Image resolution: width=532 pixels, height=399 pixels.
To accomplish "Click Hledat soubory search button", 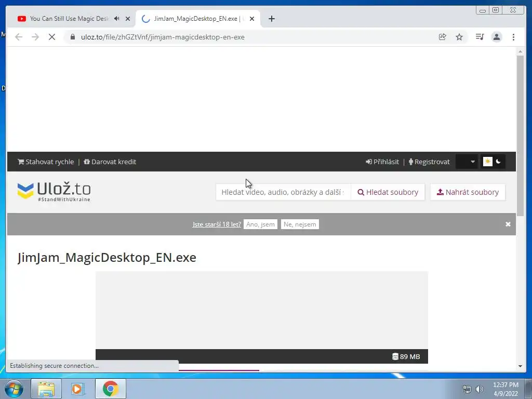I will pos(388,192).
